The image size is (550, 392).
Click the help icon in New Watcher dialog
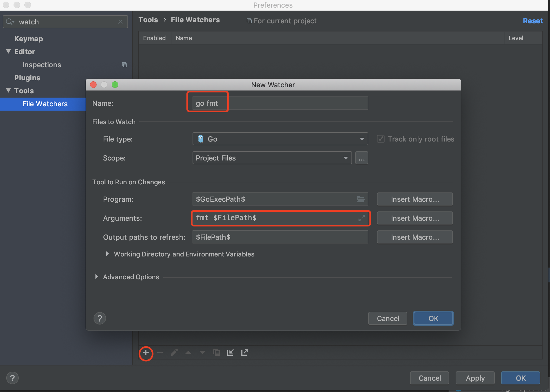tap(100, 318)
